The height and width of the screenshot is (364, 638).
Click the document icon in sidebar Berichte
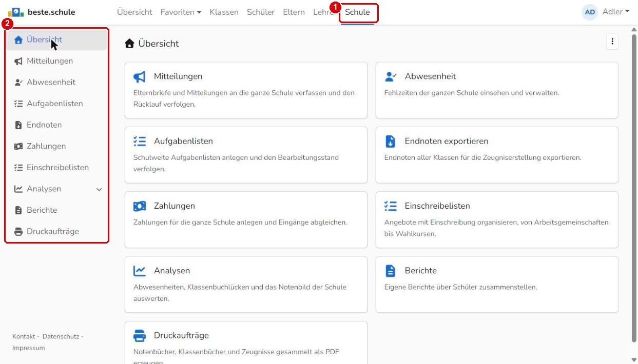18,210
